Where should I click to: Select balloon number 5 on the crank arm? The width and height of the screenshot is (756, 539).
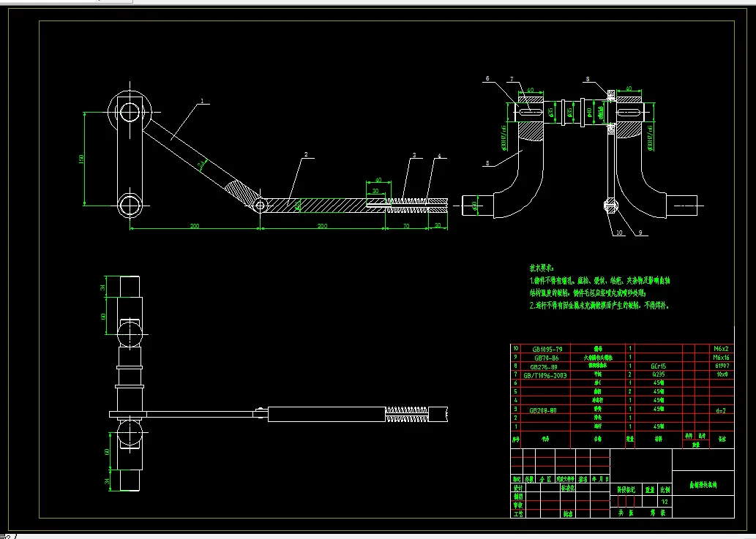(x=487, y=163)
